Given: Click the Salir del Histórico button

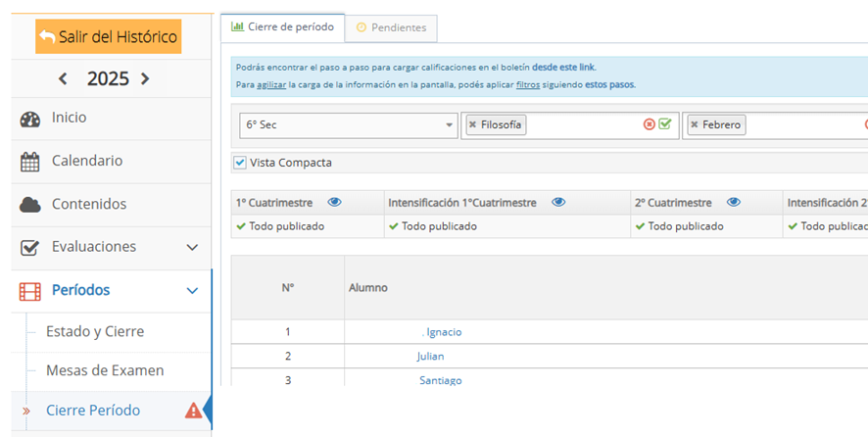Looking at the screenshot, I should (109, 37).
